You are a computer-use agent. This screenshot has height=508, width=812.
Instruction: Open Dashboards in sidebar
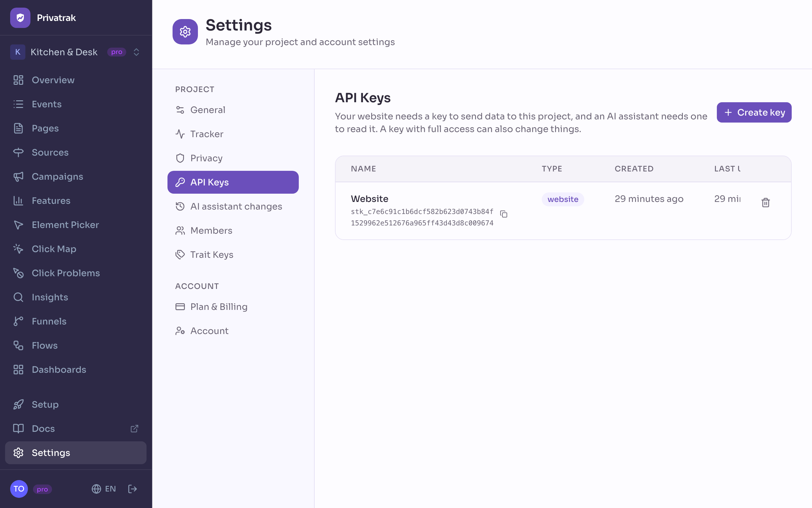[76, 370]
